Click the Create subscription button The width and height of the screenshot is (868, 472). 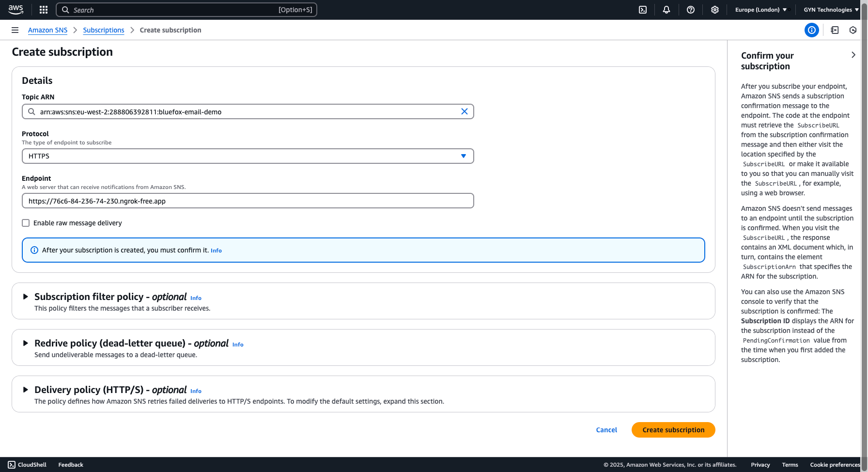tap(673, 430)
